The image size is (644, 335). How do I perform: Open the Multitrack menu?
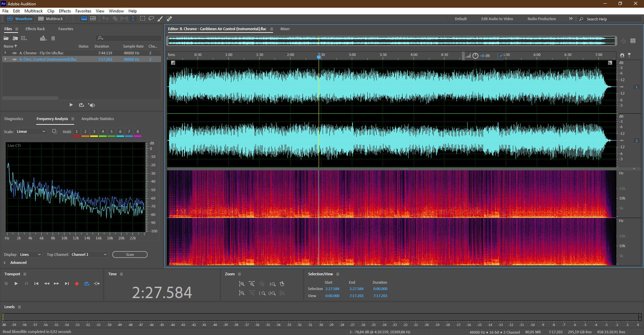[x=34, y=11]
